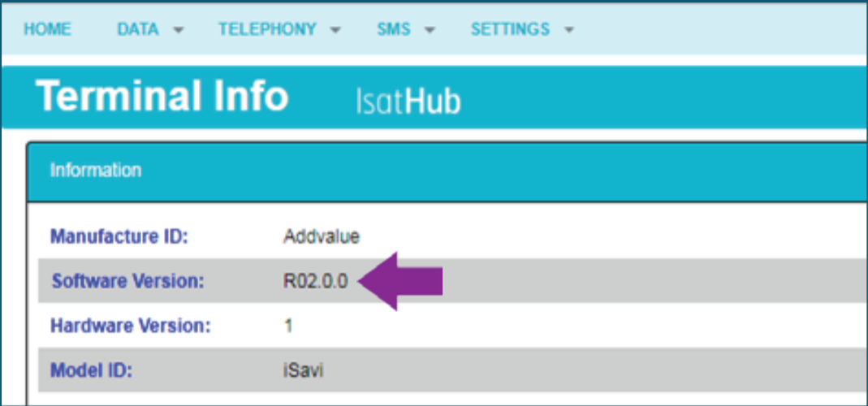868x406 pixels.
Task: Open the SMS menu
Action: pyautogui.click(x=394, y=29)
